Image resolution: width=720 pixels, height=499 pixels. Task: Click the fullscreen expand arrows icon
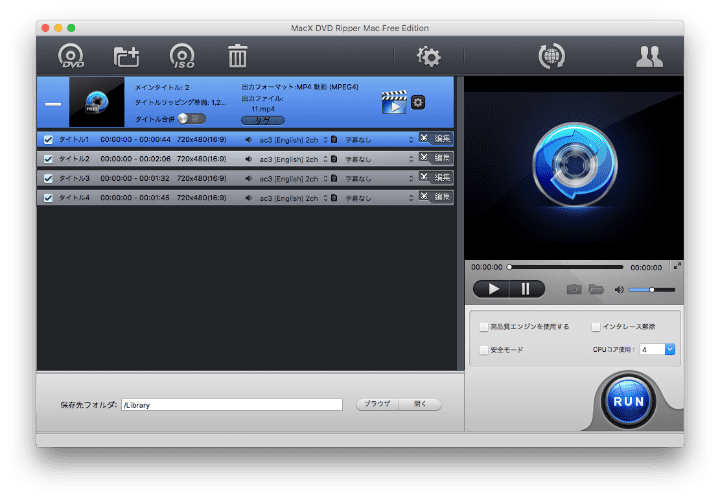677,266
